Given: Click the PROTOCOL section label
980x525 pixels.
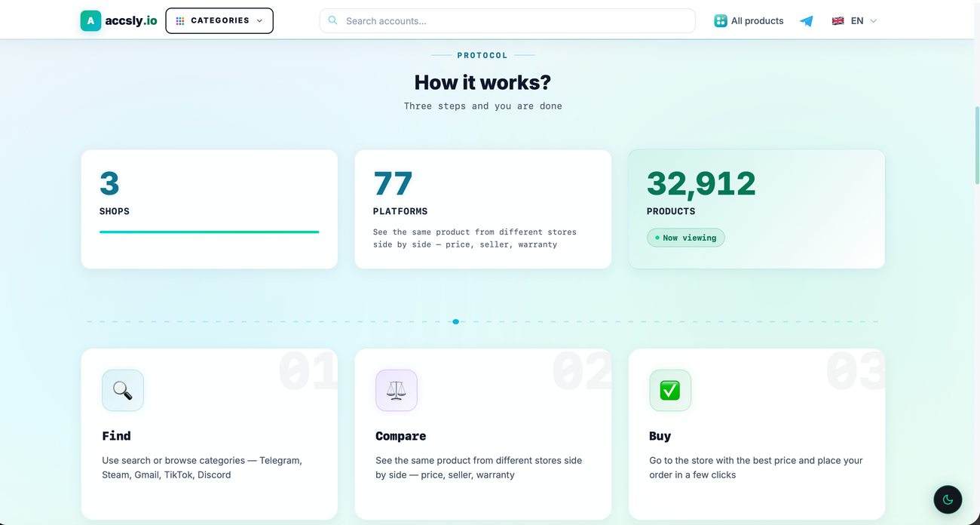Looking at the screenshot, I should (x=482, y=55).
